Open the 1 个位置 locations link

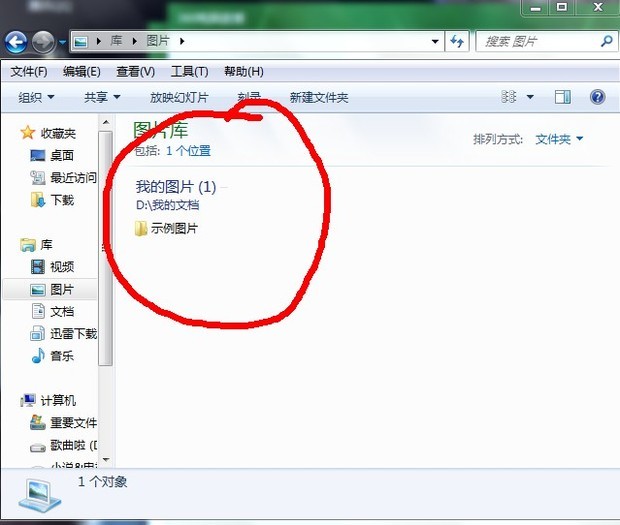tap(188, 151)
